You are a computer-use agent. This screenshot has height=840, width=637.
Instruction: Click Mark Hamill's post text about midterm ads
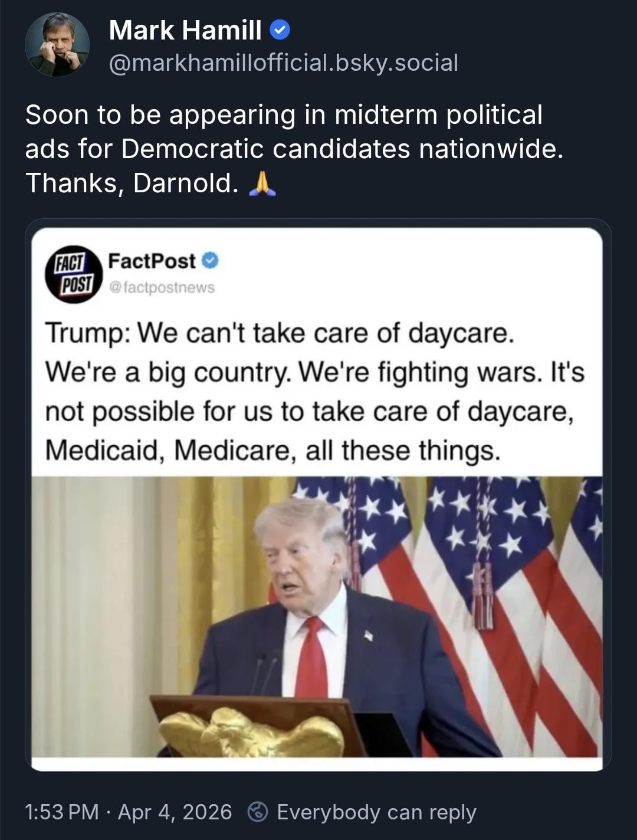pos(294,149)
